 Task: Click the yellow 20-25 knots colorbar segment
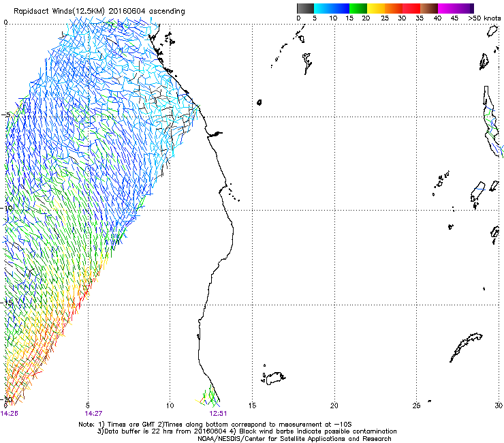click(376, 8)
